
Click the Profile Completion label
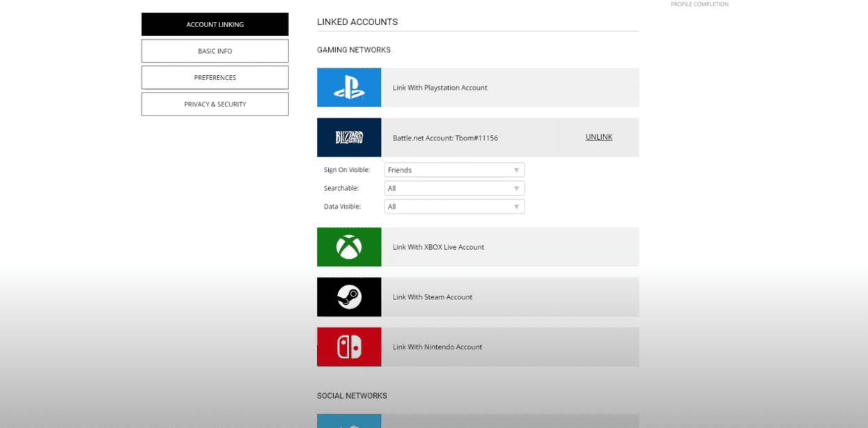point(699,4)
